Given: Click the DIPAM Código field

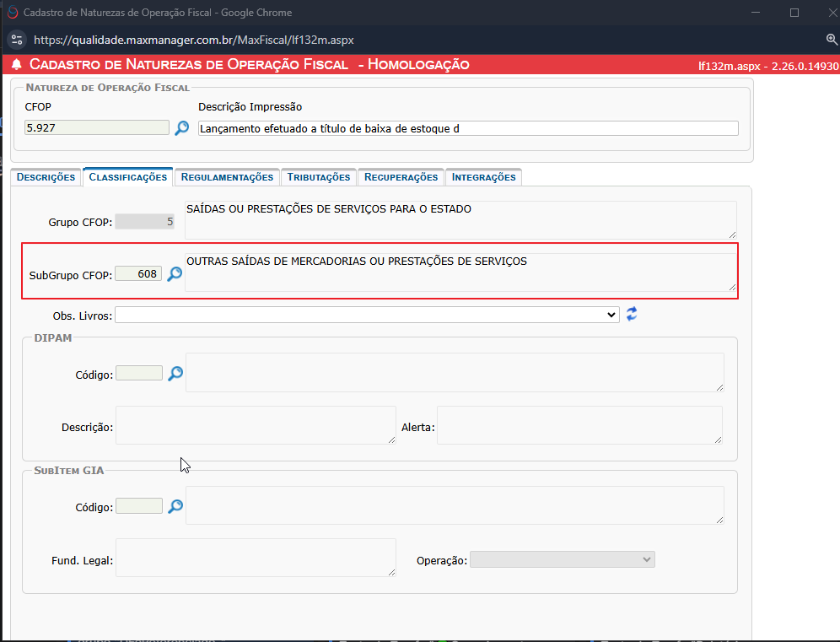Looking at the screenshot, I should [x=139, y=373].
